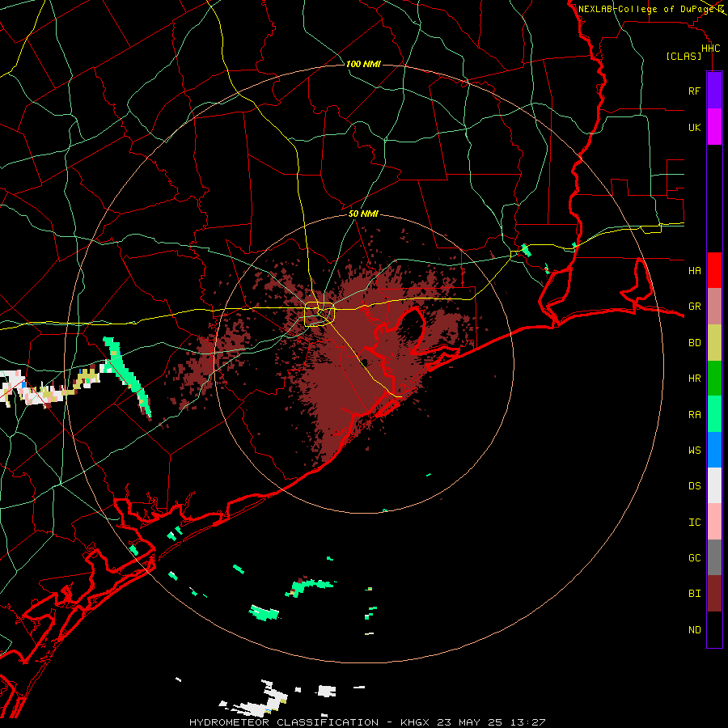
Task: Click the blue WS legend swatch
Action: 714,450
